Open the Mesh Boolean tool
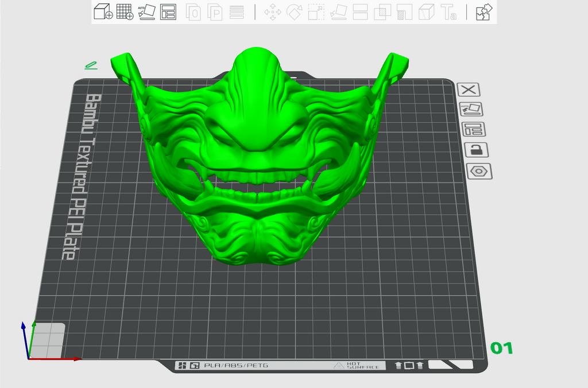The height and width of the screenshot is (388, 588). point(382,12)
